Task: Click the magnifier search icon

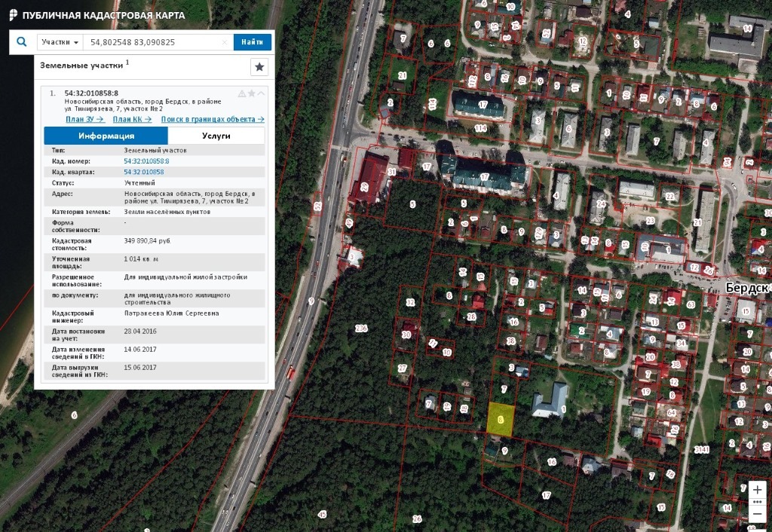Action: [x=21, y=42]
